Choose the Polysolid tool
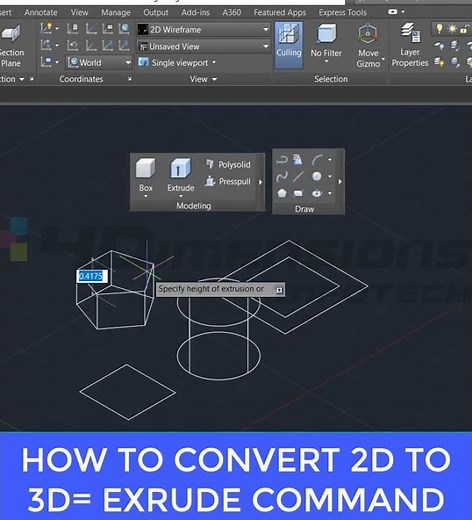Screen dimensions: 472x520 click(229, 164)
